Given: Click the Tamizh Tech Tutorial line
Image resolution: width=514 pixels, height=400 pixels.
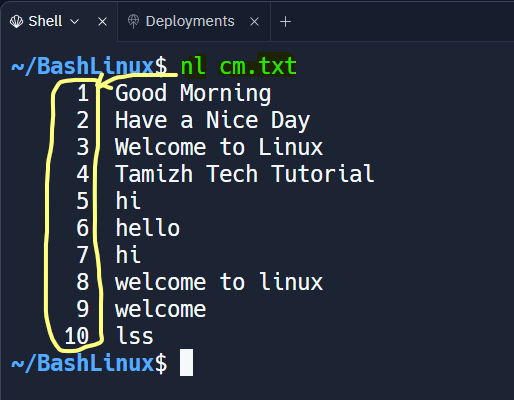Looking at the screenshot, I should click(x=245, y=174).
